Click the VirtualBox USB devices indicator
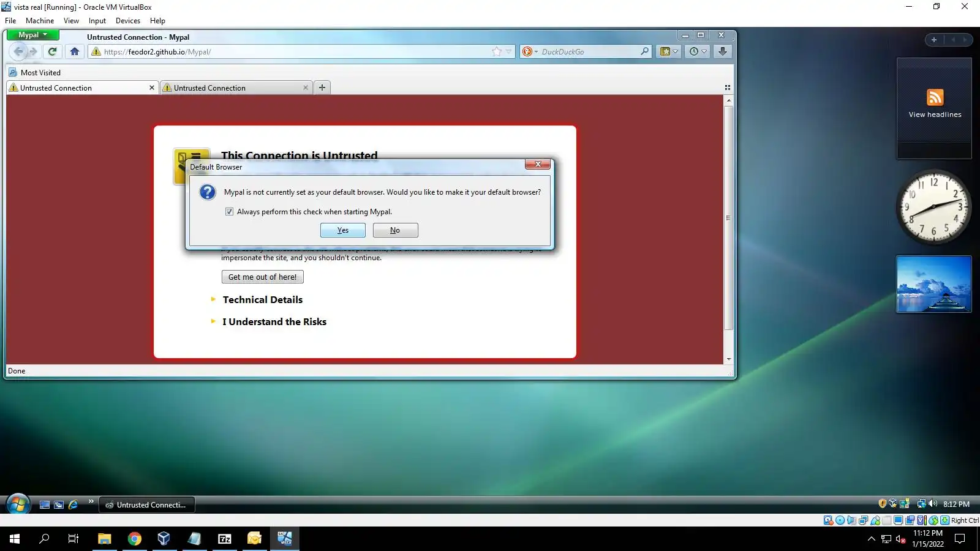 click(875, 520)
